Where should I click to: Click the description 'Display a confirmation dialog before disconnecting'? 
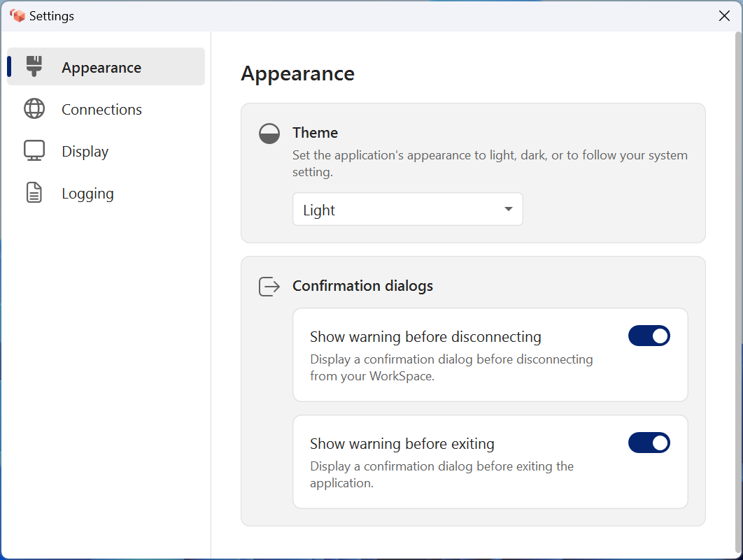point(451,367)
